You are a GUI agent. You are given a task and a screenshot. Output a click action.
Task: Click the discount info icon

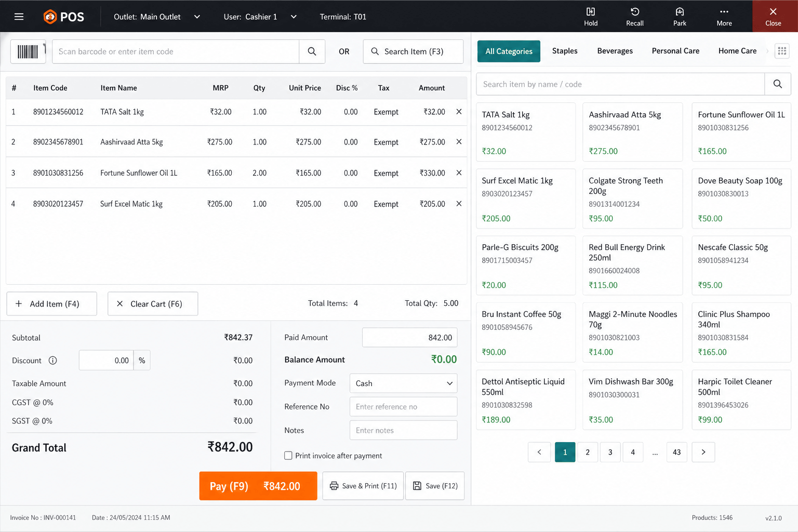(53, 361)
